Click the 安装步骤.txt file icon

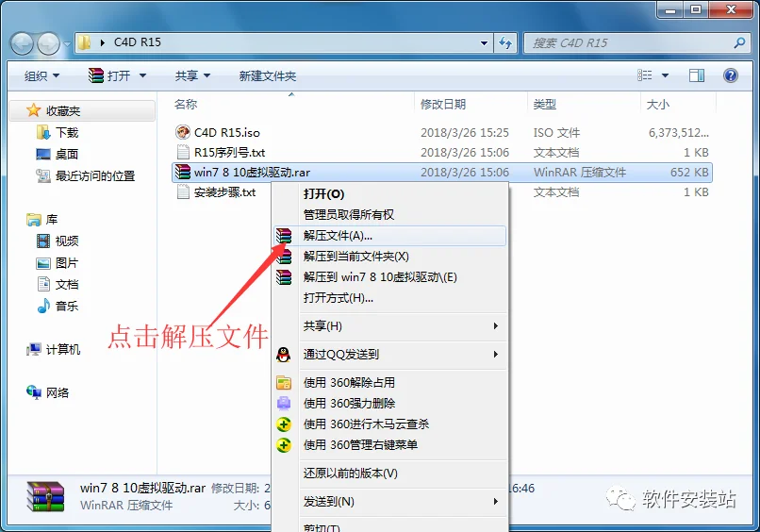point(183,192)
